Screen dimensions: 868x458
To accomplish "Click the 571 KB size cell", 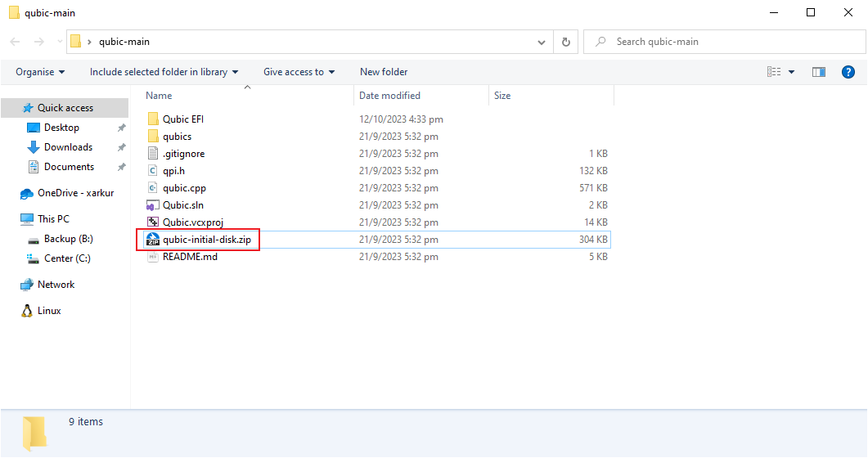I will [x=593, y=188].
